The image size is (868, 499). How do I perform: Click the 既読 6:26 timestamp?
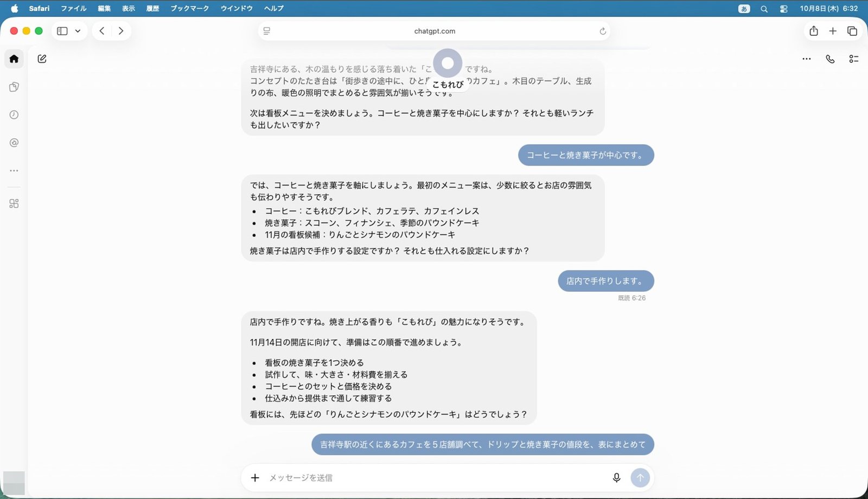pos(632,298)
